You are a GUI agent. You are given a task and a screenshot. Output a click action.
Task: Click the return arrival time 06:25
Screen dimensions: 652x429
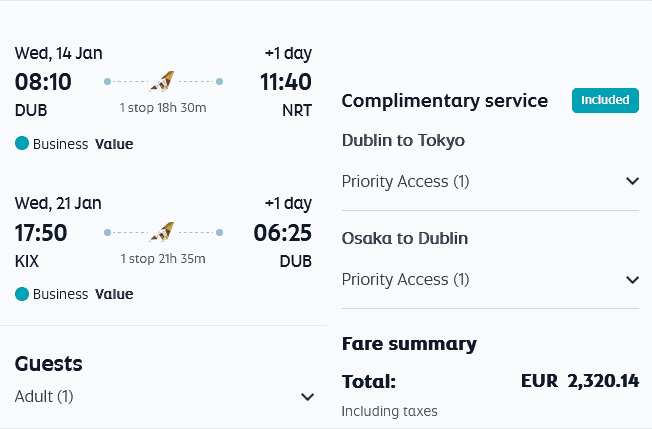pos(282,234)
